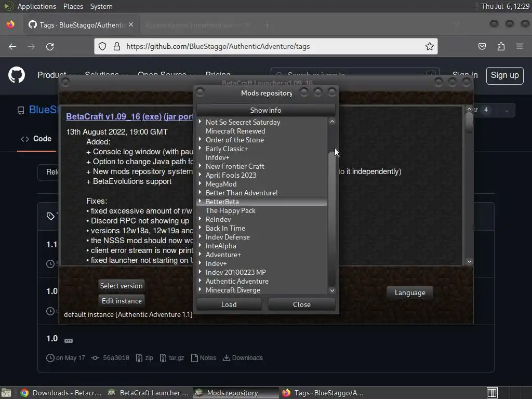This screenshot has width=532, height=399.
Task: Click the bookmark star in address bar
Action: click(430, 46)
